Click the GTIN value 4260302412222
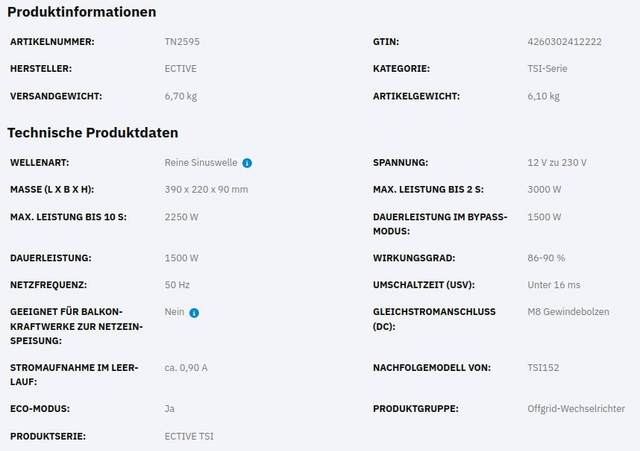This screenshot has height=451, width=640. [x=564, y=42]
